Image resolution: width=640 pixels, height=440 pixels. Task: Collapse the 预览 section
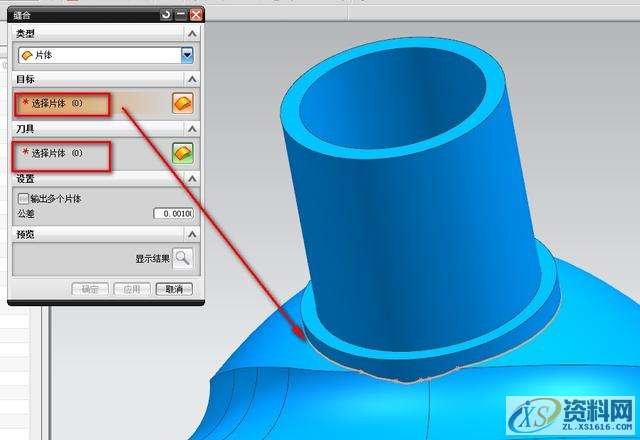click(x=193, y=233)
